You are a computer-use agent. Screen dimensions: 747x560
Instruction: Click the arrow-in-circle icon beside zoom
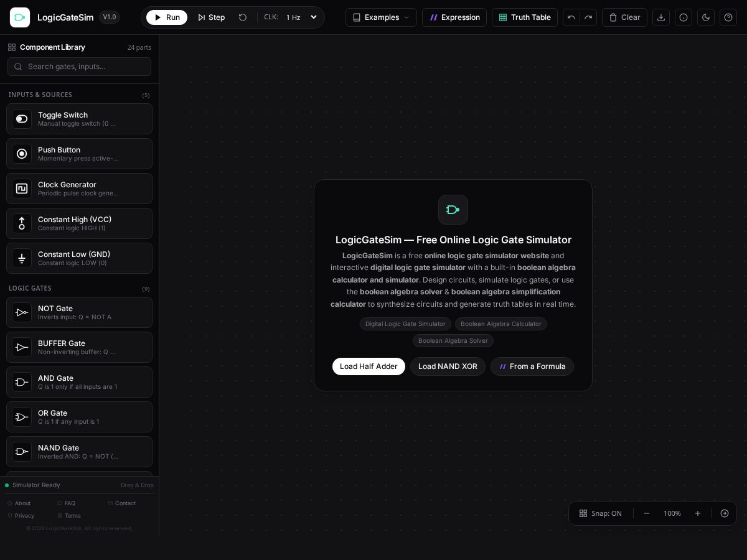[x=725, y=513]
